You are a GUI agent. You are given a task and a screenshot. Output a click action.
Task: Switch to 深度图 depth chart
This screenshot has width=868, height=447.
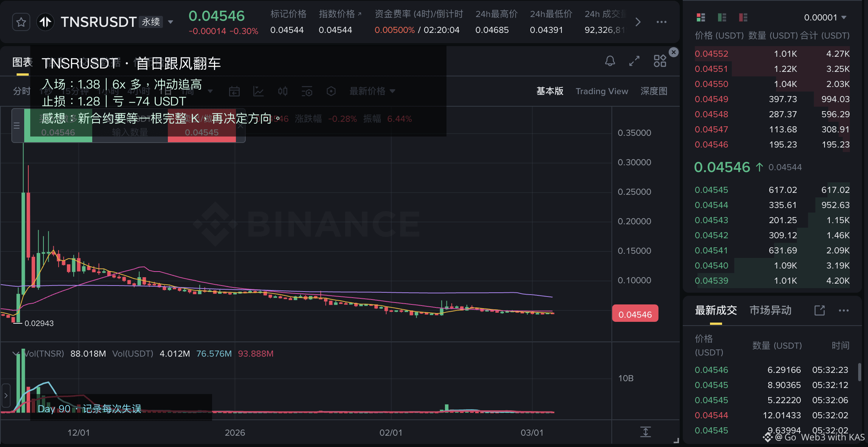[x=654, y=91]
